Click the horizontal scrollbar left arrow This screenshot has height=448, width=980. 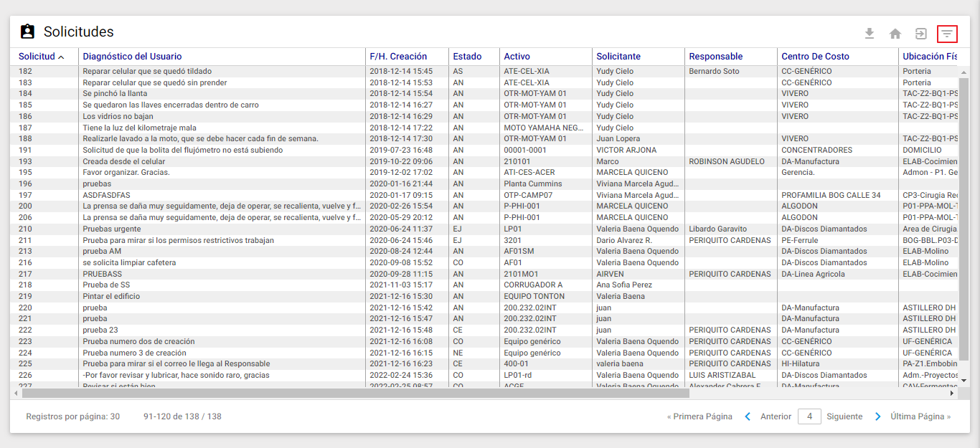tap(16, 393)
